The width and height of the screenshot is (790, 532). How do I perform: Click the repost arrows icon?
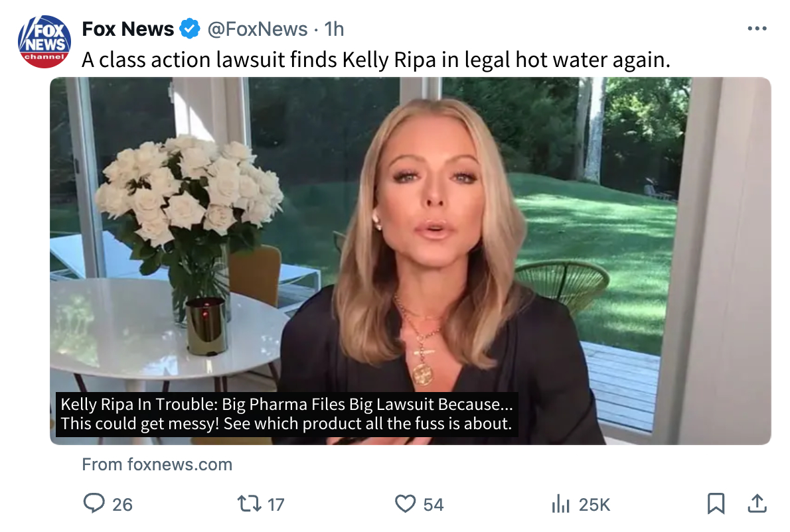click(249, 503)
